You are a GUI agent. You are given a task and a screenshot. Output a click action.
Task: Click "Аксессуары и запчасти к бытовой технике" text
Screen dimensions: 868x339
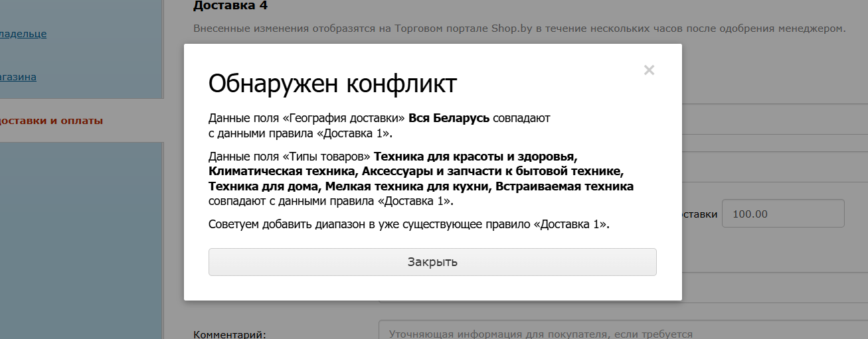click(x=493, y=172)
